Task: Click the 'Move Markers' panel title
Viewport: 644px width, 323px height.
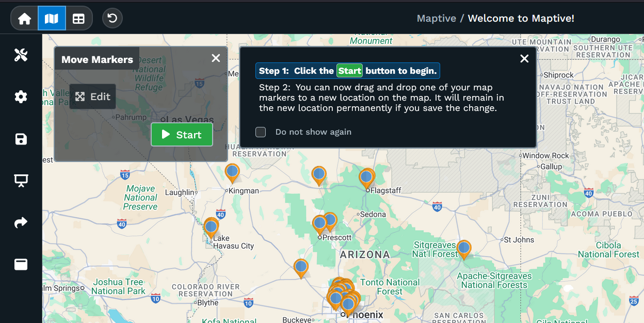Action: 97,59
